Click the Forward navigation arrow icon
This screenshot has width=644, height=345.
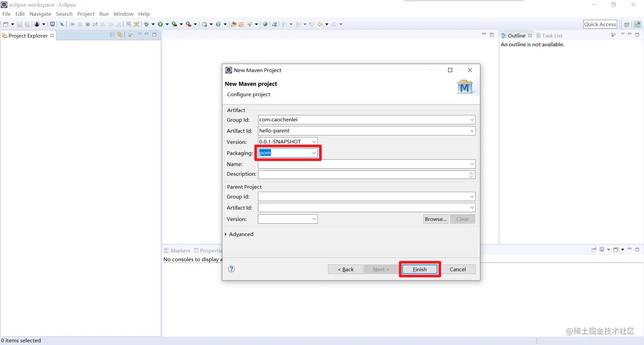point(334,24)
